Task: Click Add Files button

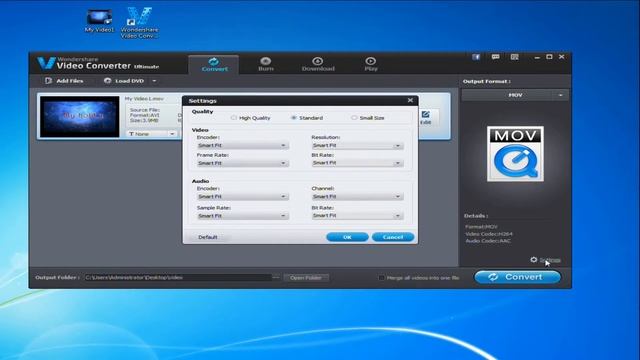Action: 64,81
